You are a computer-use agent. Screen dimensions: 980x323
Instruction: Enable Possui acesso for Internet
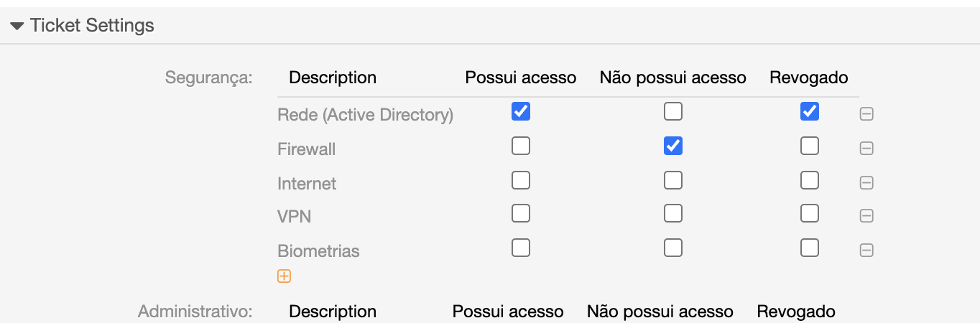tap(521, 180)
